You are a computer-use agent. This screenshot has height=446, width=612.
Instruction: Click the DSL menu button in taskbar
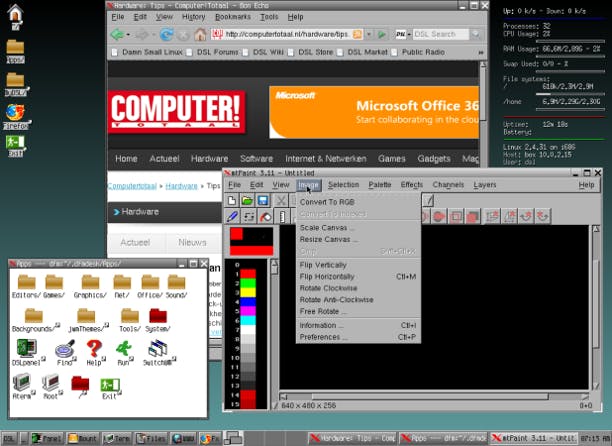9,439
